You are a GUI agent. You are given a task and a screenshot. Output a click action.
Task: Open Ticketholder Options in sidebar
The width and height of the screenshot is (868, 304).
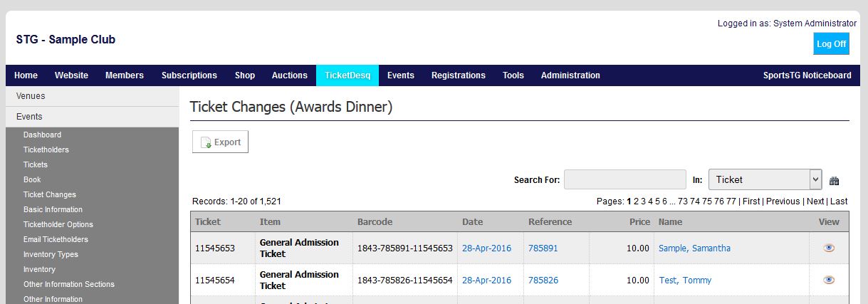(x=58, y=224)
